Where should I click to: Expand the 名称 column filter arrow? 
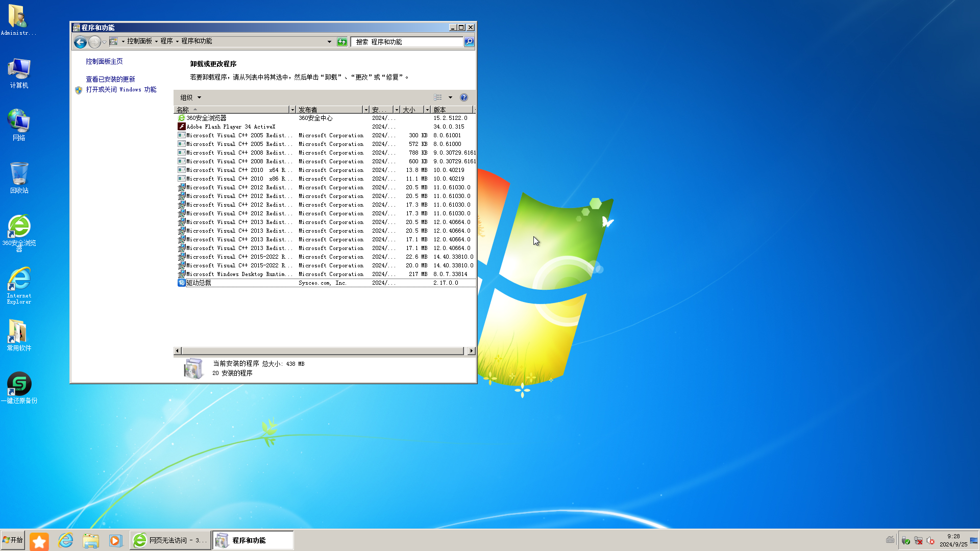[x=292, y=110]
